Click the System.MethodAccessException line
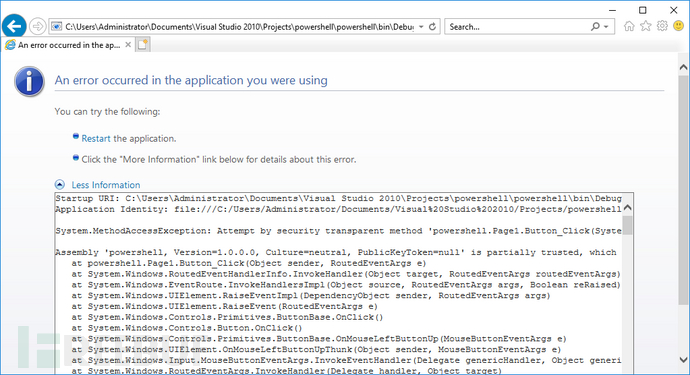This screenshot has width=690, height=375. point(338,231)
